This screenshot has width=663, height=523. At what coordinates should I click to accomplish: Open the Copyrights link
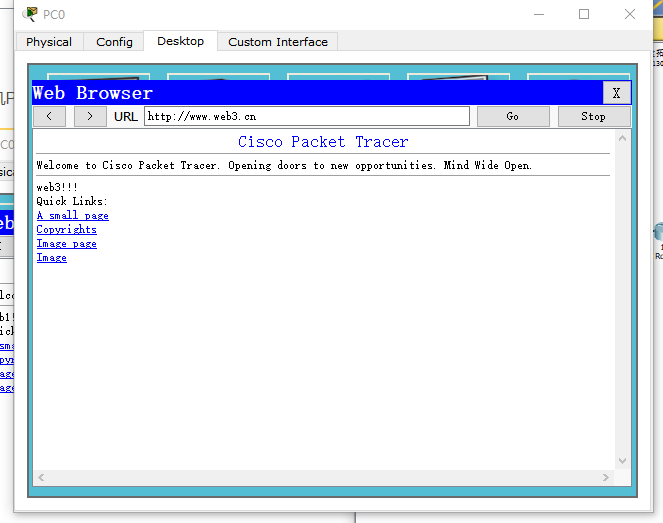66,230
